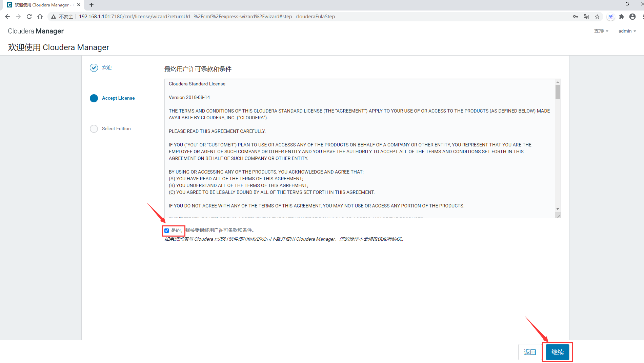This screenshot has height=363, width=644.
Task: Open the admin user dropdown
Action: pyautogui.click(x=627, y=31)
